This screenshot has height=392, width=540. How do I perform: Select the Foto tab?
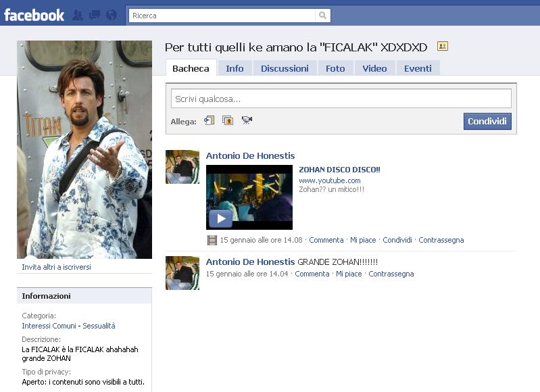coord(335,68)
